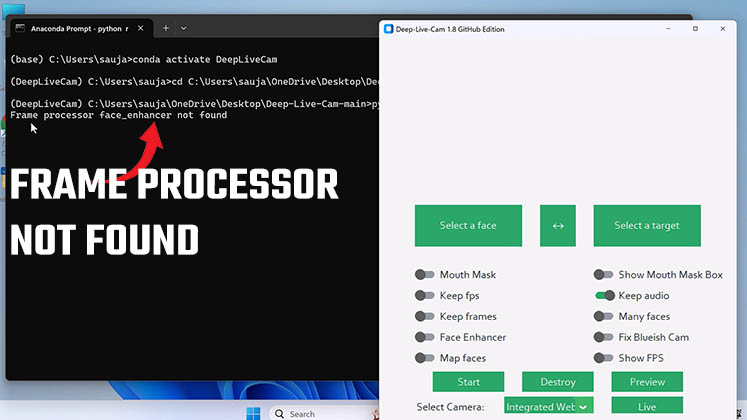Click the Destroy button
This screenshot has height=420, width=747.
tap(558, 382)
